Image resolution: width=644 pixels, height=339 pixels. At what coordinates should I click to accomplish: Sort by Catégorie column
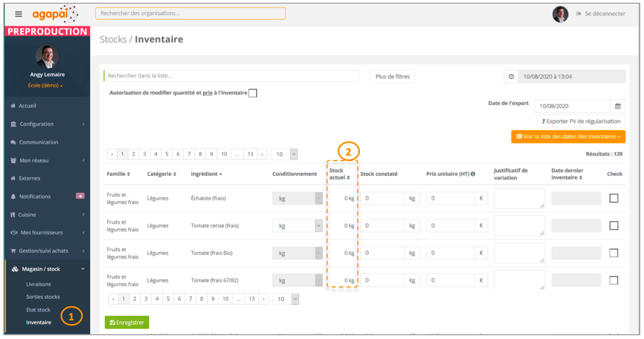click(161, 174)
